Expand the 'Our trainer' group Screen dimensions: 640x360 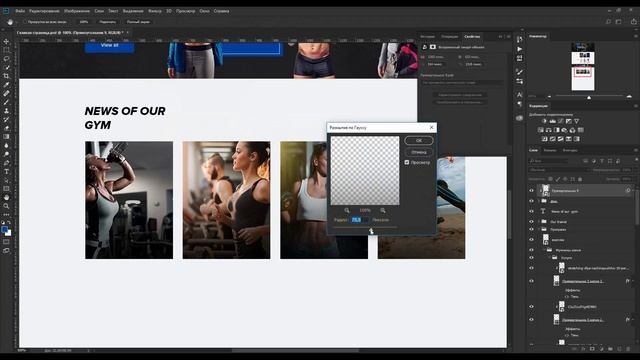[539, 222]
